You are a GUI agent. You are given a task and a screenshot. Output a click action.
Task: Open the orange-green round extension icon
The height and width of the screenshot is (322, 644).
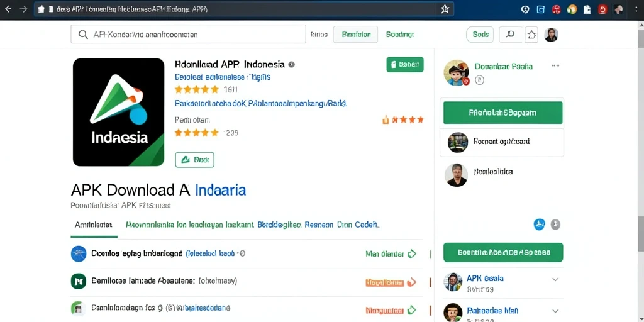pos(572,9)
